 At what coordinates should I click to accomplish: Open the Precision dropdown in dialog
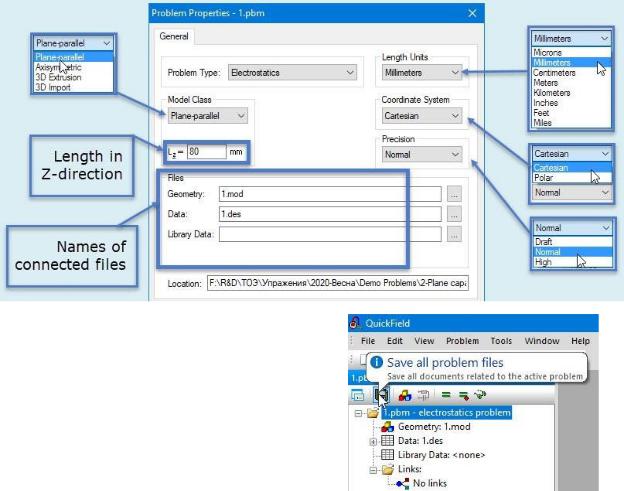(x=422, y=155)
